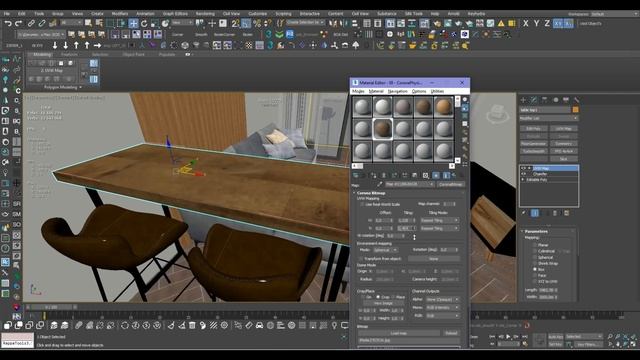Open the Modify tab in command panel

534,100
